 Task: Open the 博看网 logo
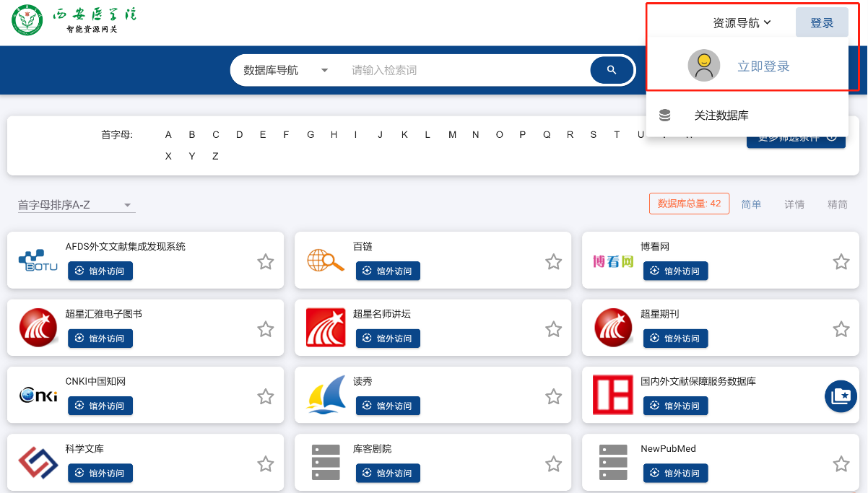613,261
